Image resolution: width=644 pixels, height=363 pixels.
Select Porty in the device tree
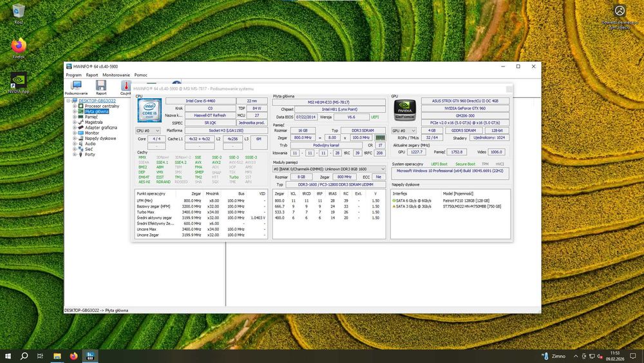[x=90, y=154]
